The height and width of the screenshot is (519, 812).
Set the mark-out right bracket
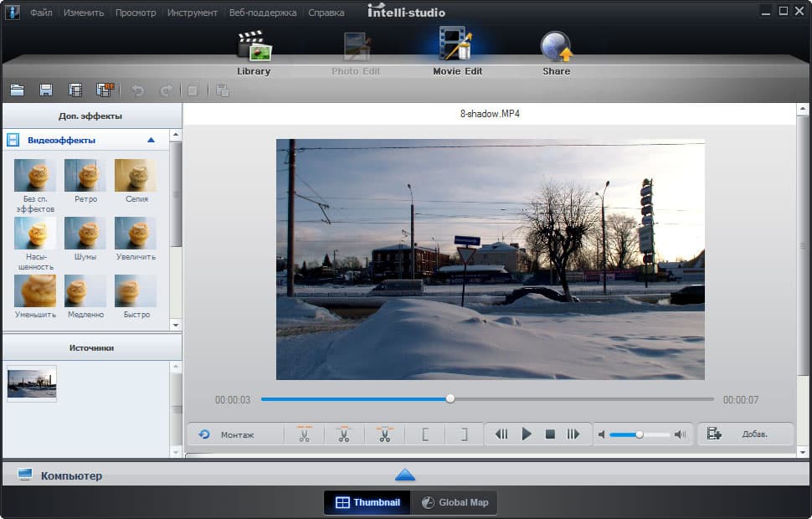tap(463, 434)
